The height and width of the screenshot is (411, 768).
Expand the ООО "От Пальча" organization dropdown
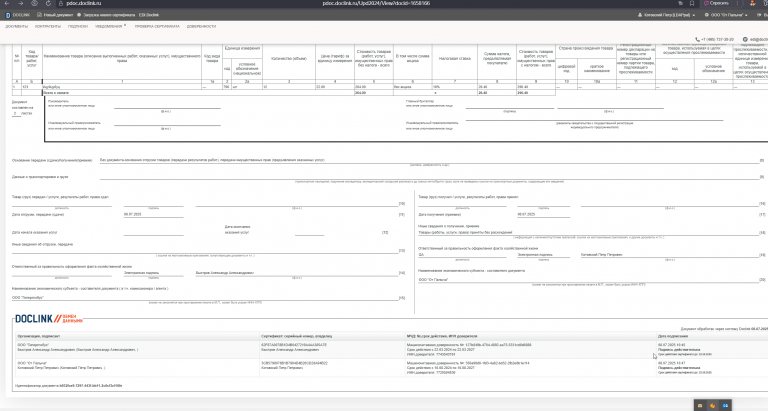pos(726,15)
